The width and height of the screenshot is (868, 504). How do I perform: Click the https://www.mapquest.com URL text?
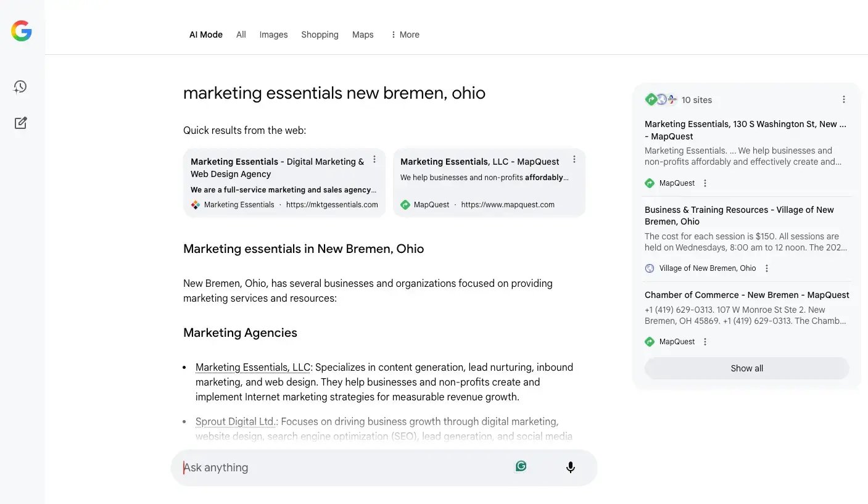pos(508,205)
